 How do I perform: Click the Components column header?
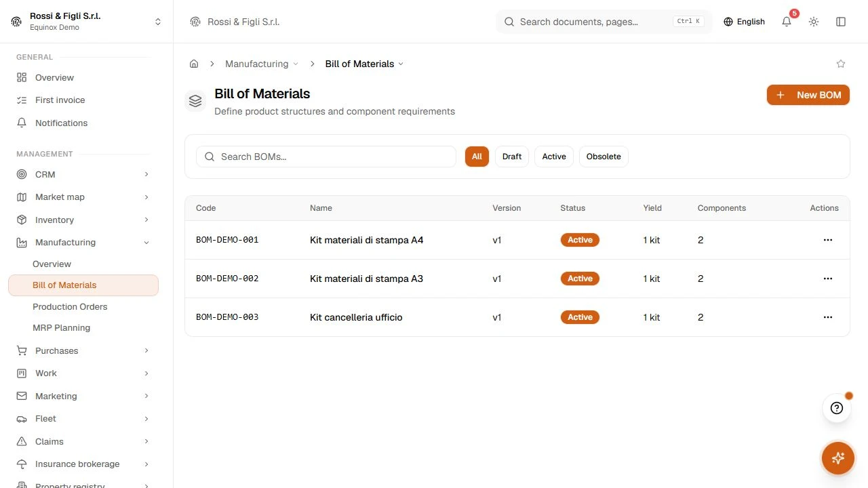pos(722,208)
